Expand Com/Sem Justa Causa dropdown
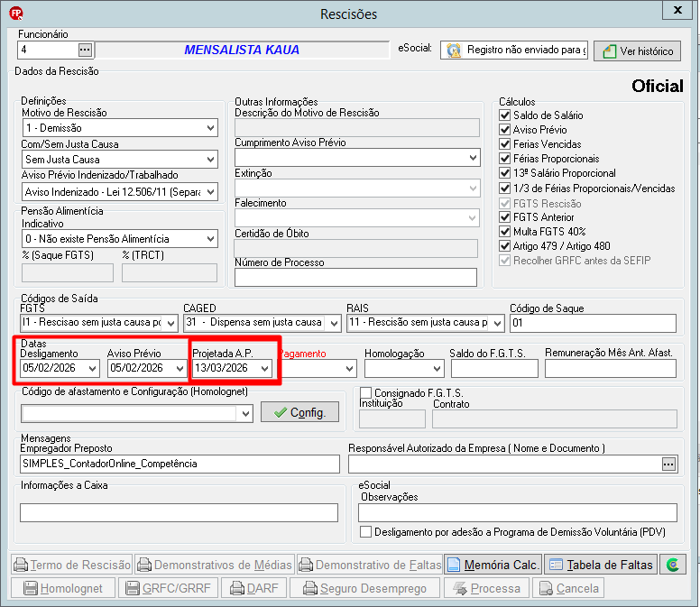Viewport: 700px width, 607px height. click(211, 160)
